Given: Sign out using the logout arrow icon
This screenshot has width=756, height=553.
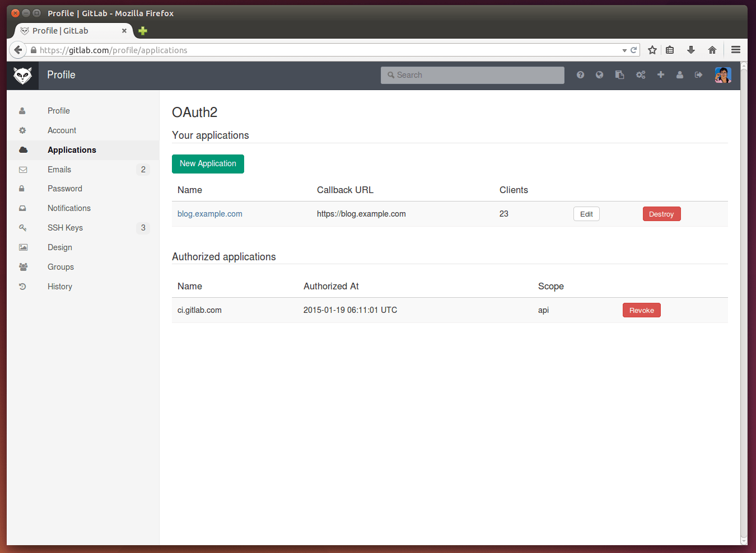Looking at the screenshot, I should [698, 74].
